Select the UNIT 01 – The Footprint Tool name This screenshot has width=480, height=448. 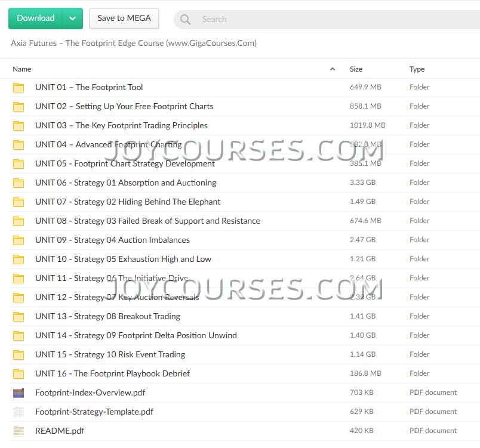click(x=89, y=87)
